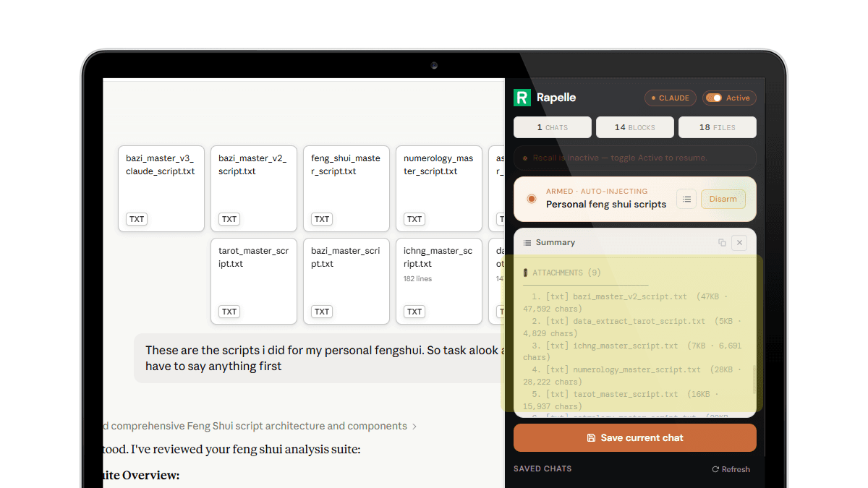Expand the Feng Shui script architecture thought chevron
Screen dimensions: 868x488
(x=414, y=427)
